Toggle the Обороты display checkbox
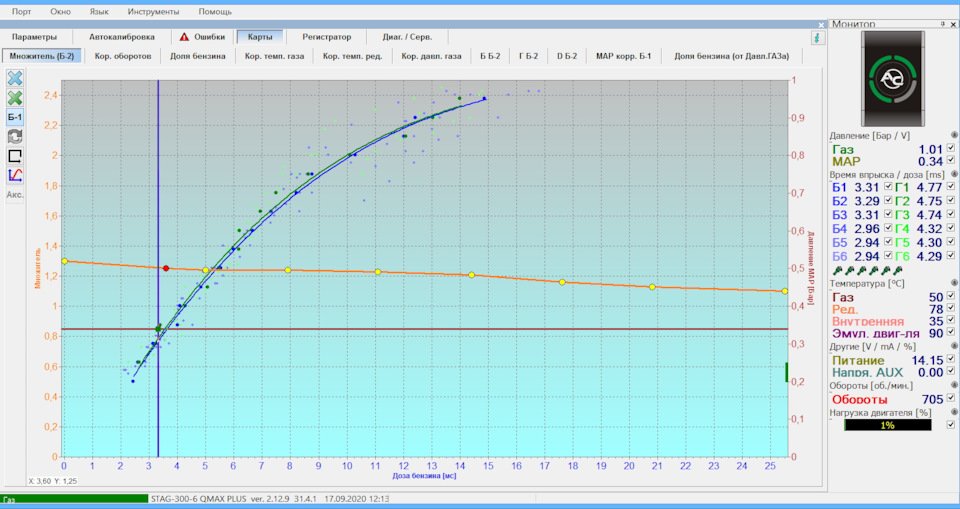960x509 pixels. (x=950, y=399)
